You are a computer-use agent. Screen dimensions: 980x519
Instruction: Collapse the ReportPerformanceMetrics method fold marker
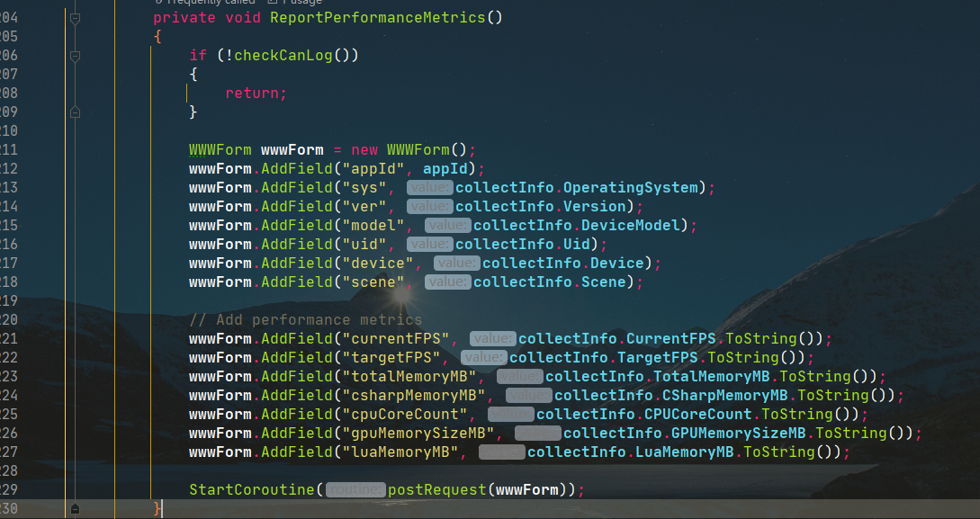(75, 19)
